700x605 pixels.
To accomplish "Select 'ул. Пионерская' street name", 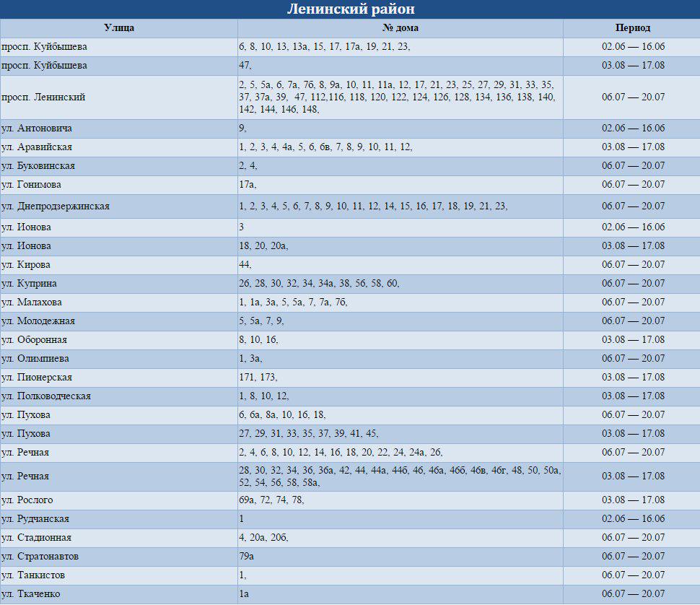I will [37, 377].
